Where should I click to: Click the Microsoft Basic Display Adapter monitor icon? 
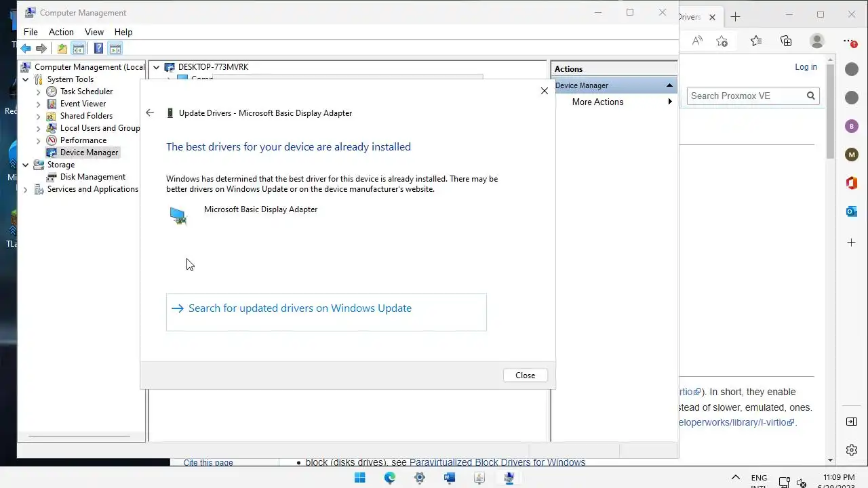(178, 216)
